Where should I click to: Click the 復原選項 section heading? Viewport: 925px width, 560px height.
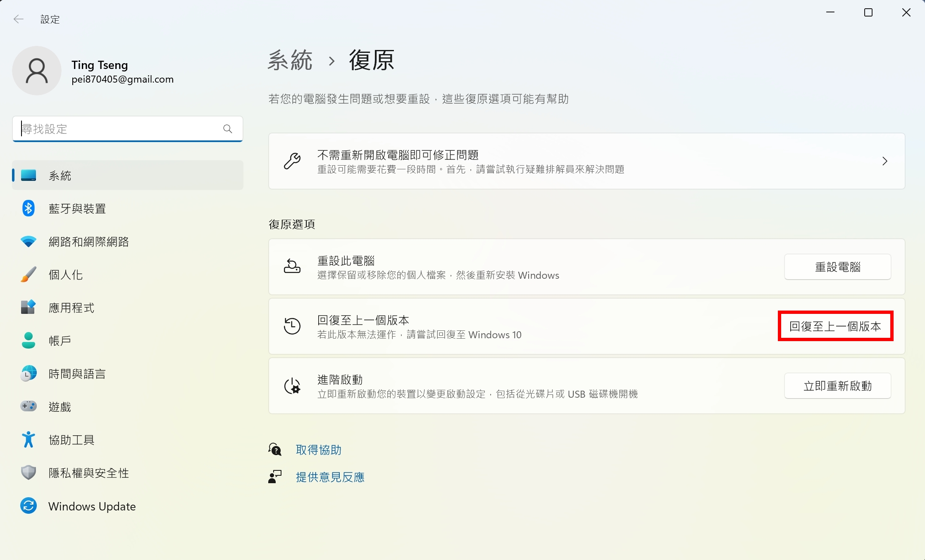tap(292, 224)
